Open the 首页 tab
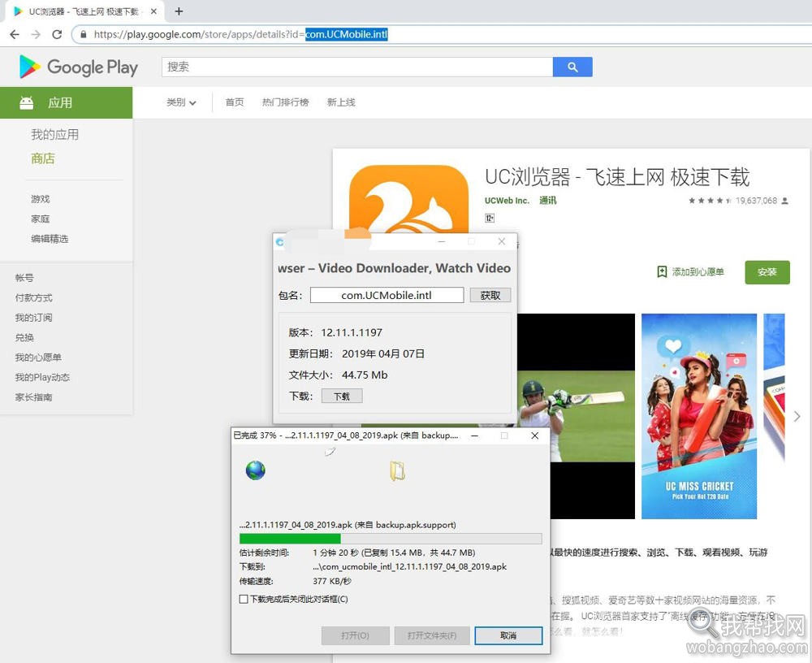The image size is (812, 663). click(x=235, y=102)
